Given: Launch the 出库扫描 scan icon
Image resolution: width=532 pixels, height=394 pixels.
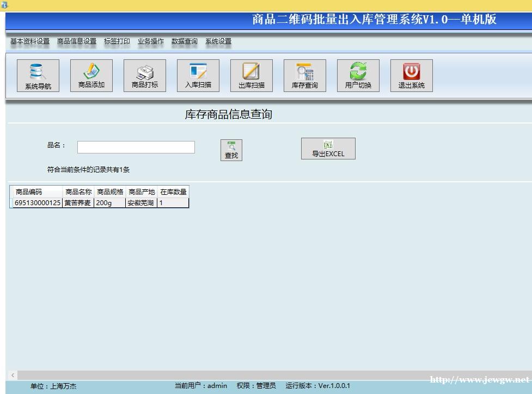Looking at the screenshot, I should pyautogui.click(x=252, y=76).
